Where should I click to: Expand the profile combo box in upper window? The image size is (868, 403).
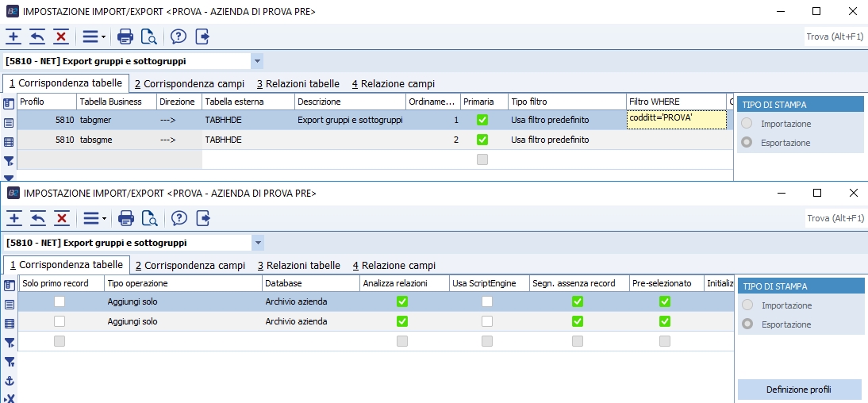[x=256, y=61]
